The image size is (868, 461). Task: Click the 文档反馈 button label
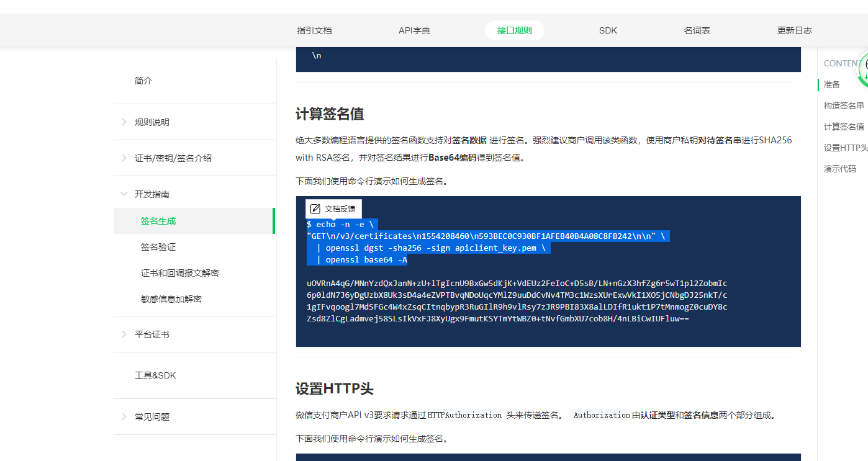340,209
